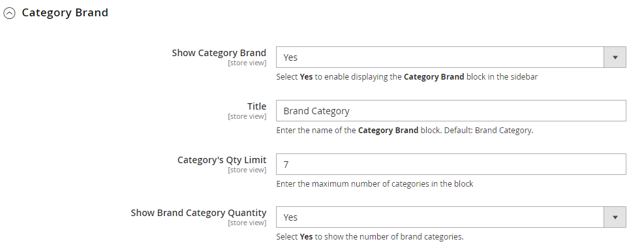
Task: Click store view scope under Title label
Action: coord(247,116)
